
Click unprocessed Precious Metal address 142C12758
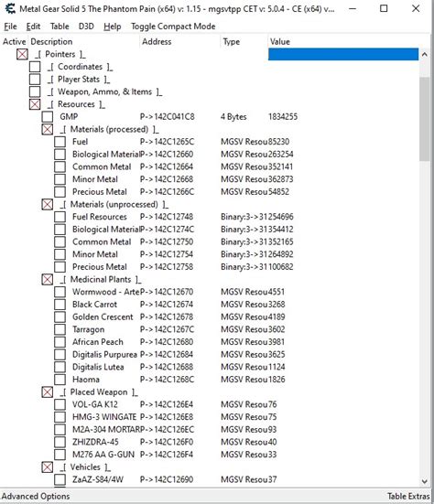pyautogui.click(x=167, y=267)
